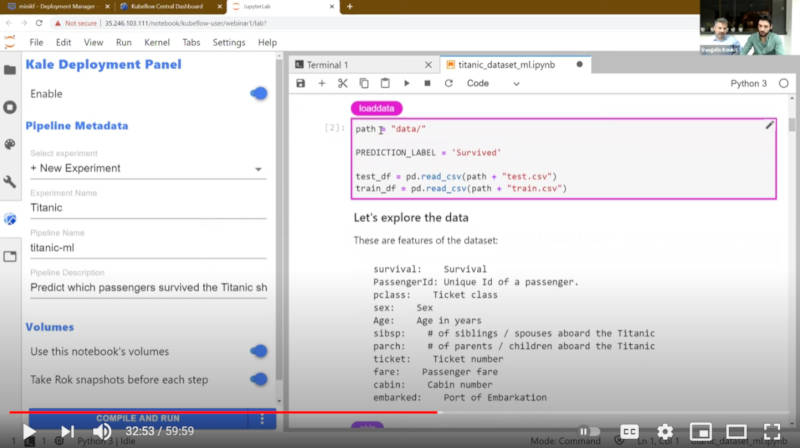Toggle the Kale Enable switch

259,93
